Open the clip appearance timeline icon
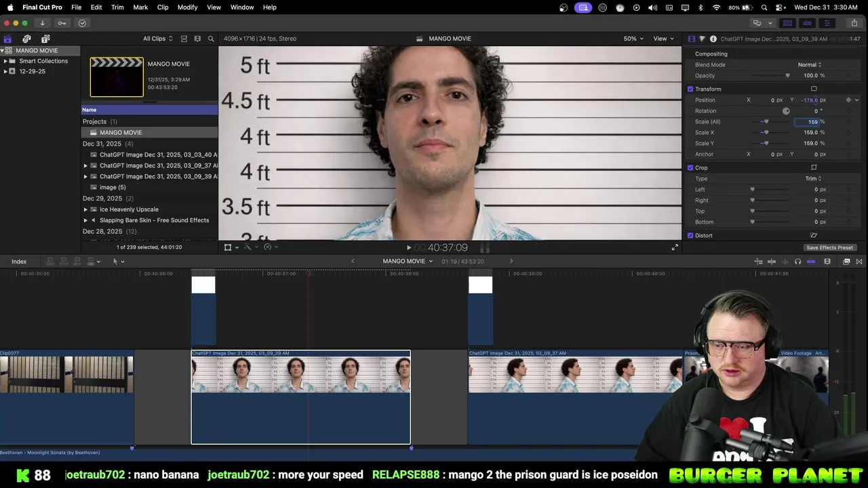Screen dimensions: 868x488 click(x=827, y=262)
